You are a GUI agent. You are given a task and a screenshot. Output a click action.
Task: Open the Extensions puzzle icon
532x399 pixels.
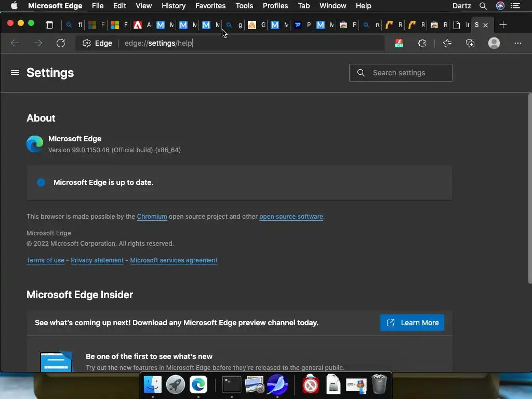[x=422, y=43]
